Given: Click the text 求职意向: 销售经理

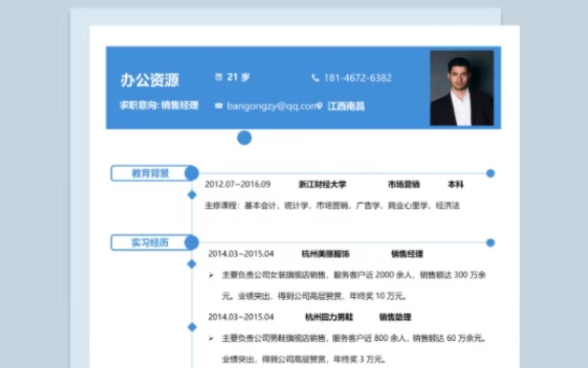Looking at the screenshot, I should click(159, 106).
